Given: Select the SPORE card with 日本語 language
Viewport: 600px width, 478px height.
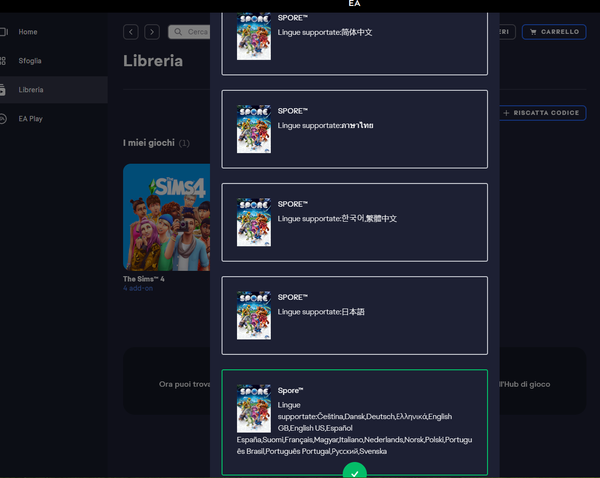Looking at the screenshot, I should (354, 316).
